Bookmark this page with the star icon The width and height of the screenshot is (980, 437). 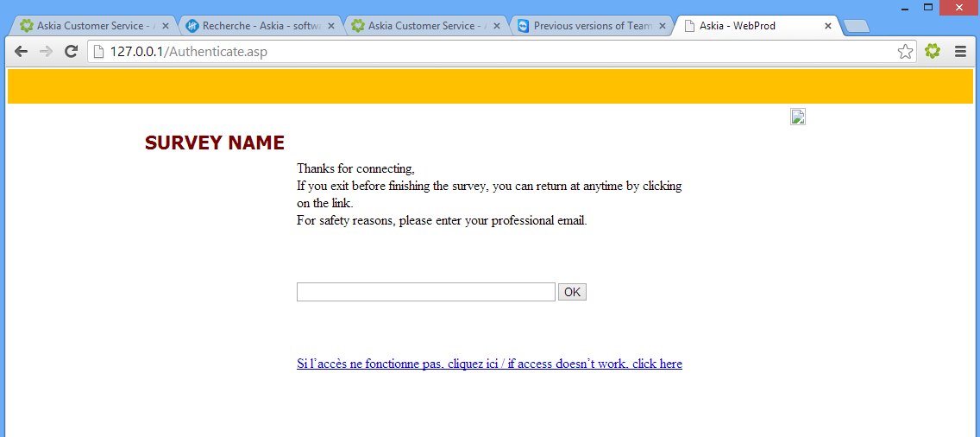(905, 52)
